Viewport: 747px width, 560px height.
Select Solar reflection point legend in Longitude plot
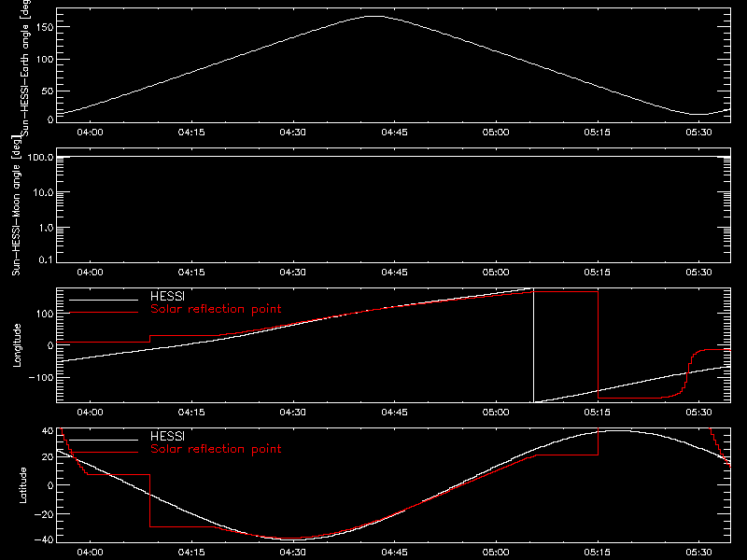coord(216,309)
